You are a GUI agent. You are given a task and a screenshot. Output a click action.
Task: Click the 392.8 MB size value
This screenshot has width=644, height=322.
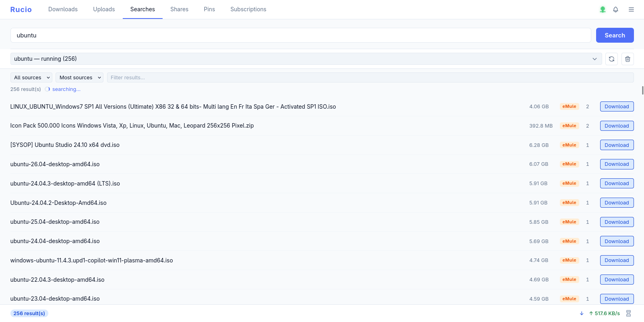pos(541,126)
